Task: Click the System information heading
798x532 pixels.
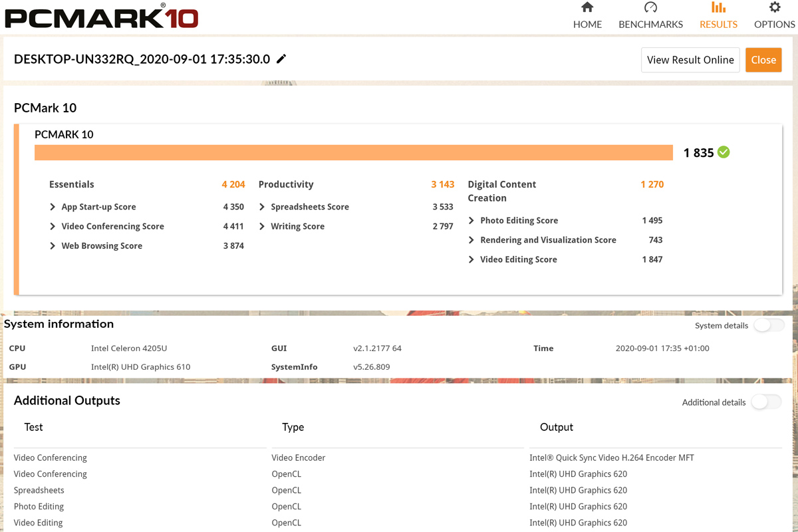Action: 59,324
